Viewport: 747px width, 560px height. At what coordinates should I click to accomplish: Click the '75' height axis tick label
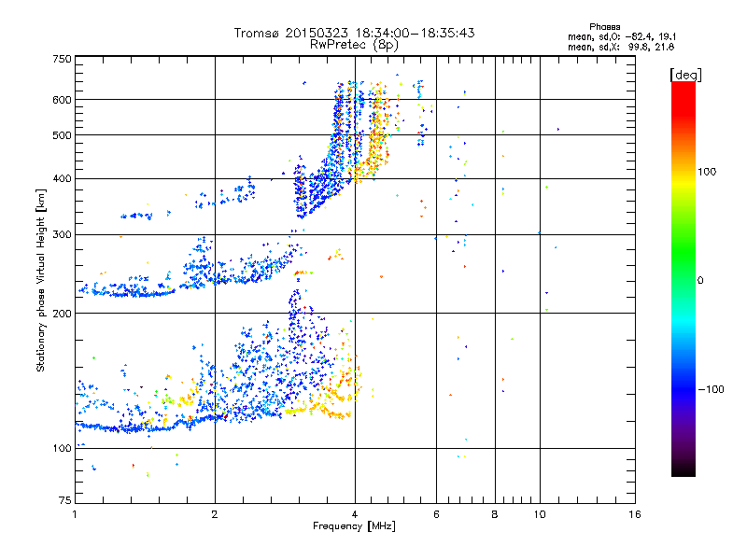coord(65,500)
